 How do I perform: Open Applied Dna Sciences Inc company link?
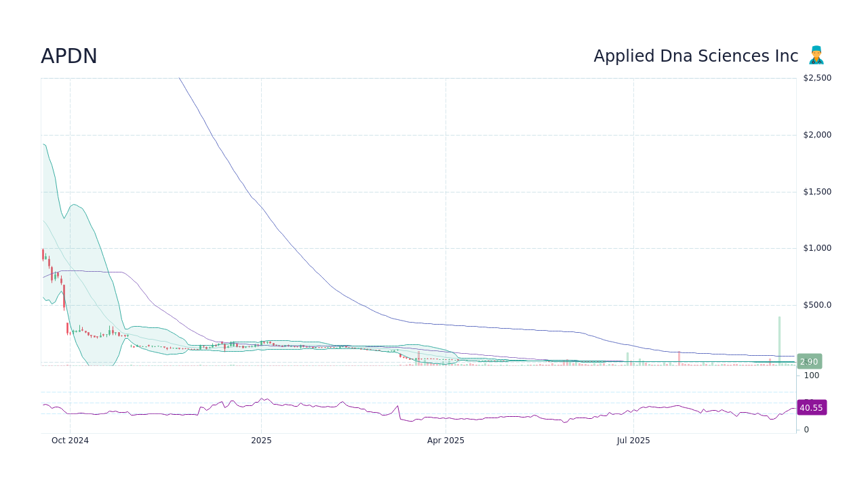click(696, 56)
